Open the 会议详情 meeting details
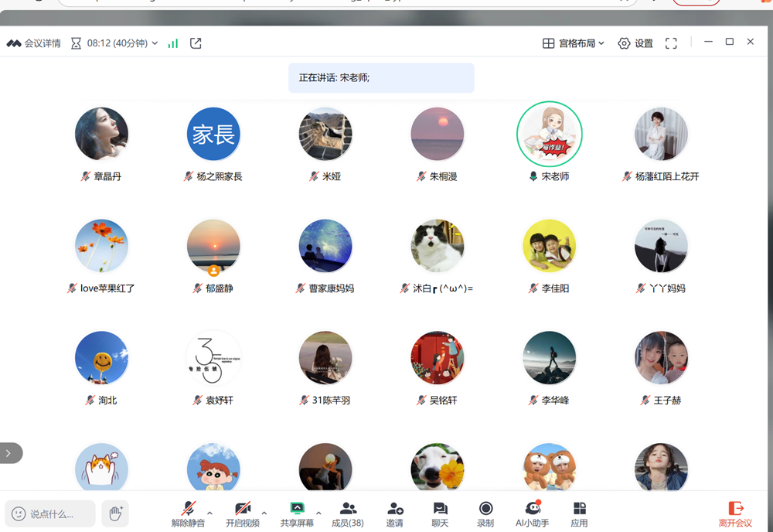Viewport: 773px width, 532px height. coord(33,43)
